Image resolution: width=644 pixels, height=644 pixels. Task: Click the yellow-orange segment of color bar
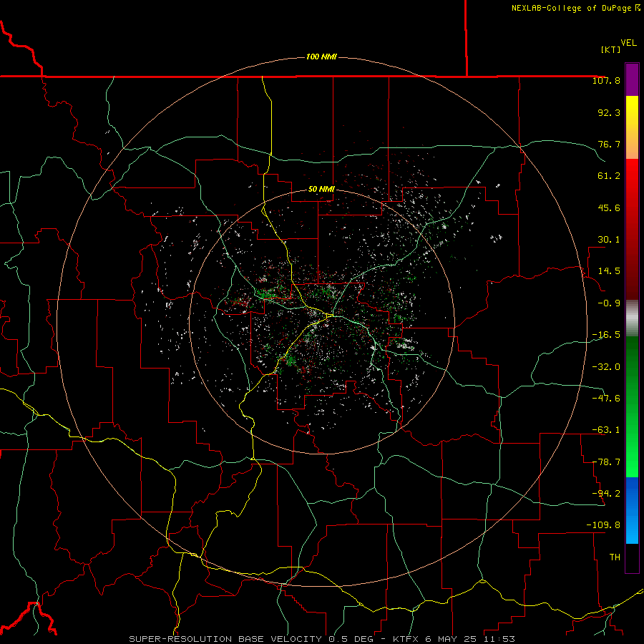(632, 127)
